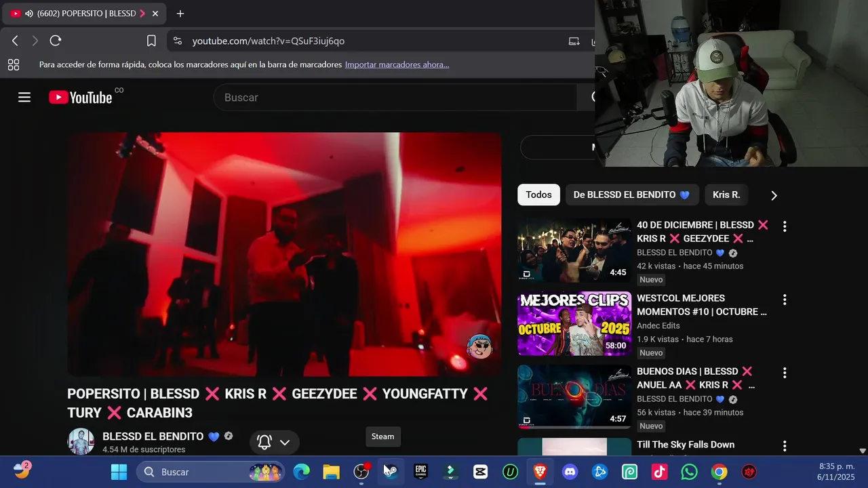Viewport: 868px width, 488px height.
Task: Open a new browser tab
Action: pos(180,14)
